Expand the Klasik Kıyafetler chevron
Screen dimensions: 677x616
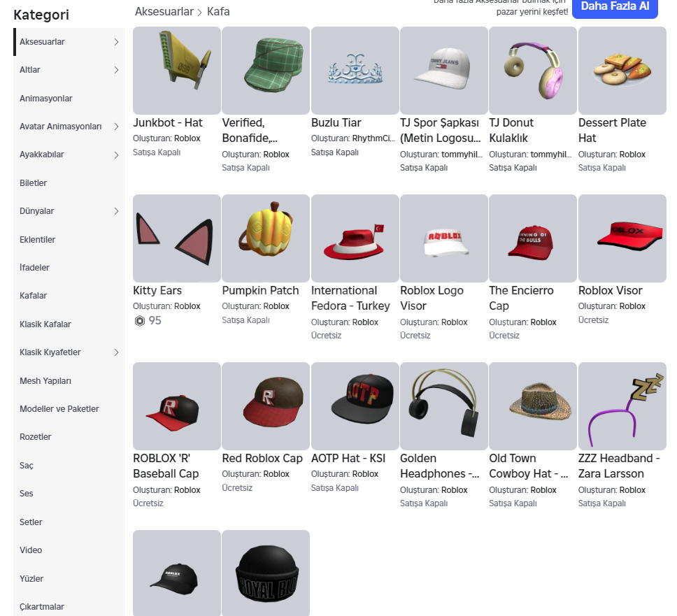pyautogui.click(x=116, y=352)
